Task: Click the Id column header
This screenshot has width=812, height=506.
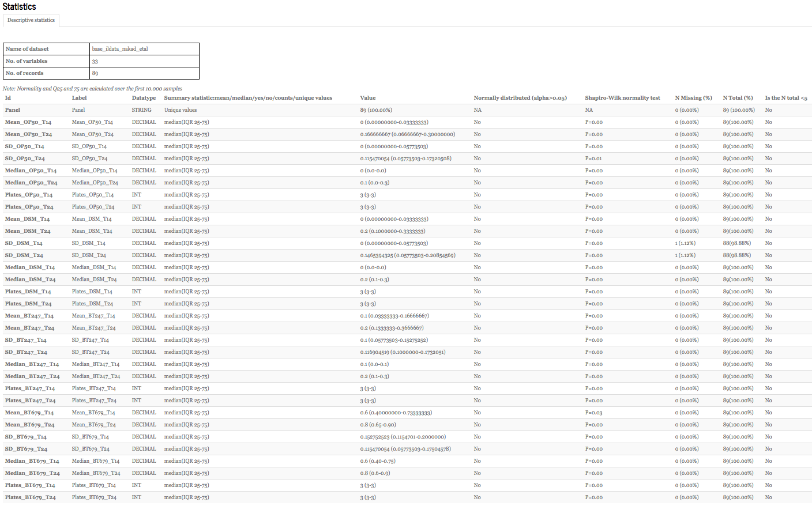Action: click(x=8, y=98)
